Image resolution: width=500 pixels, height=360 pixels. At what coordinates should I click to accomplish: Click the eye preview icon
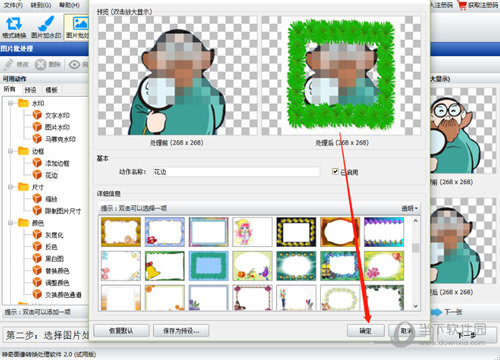[x=74, y=64]
